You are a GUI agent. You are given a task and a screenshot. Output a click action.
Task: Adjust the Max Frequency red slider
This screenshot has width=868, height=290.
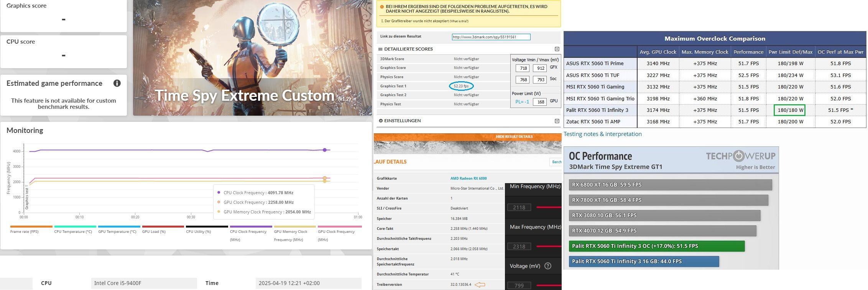point(549,246)
